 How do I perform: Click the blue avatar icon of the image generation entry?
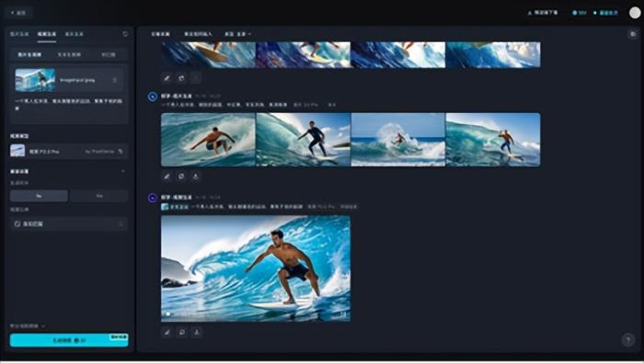click(153, 96)
